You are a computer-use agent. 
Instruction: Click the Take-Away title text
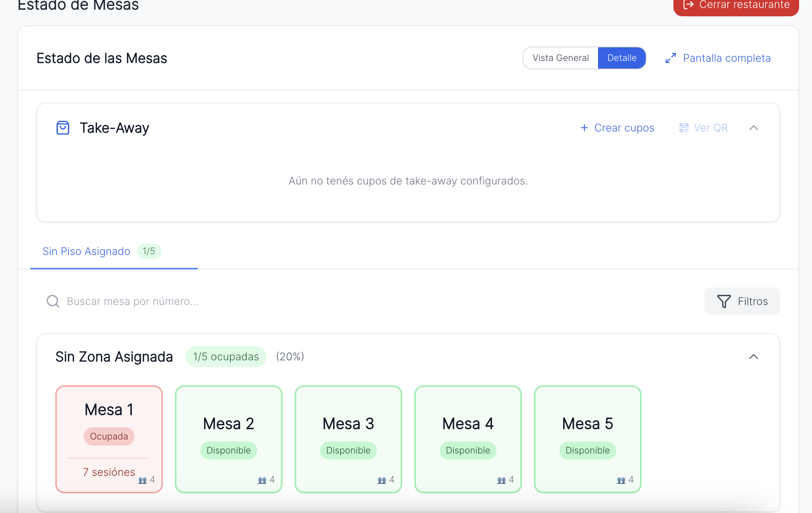coord(114,128)
